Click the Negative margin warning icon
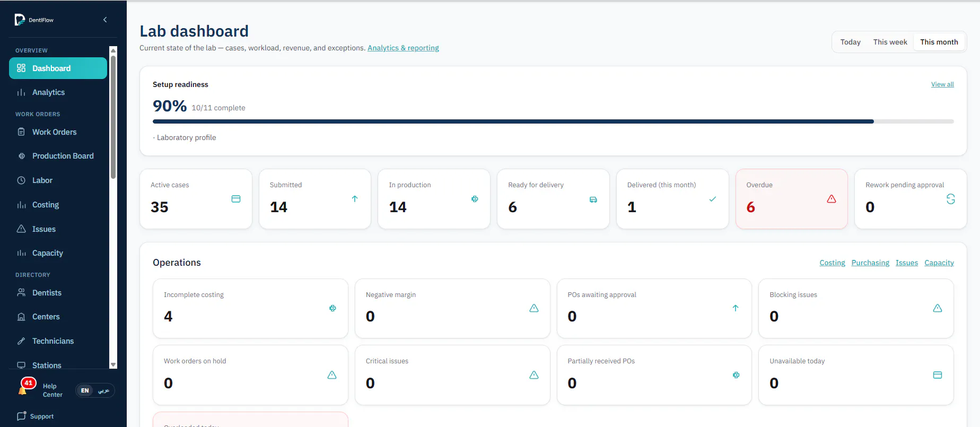The height and width of the screenshot is (427, 980). 534,308
